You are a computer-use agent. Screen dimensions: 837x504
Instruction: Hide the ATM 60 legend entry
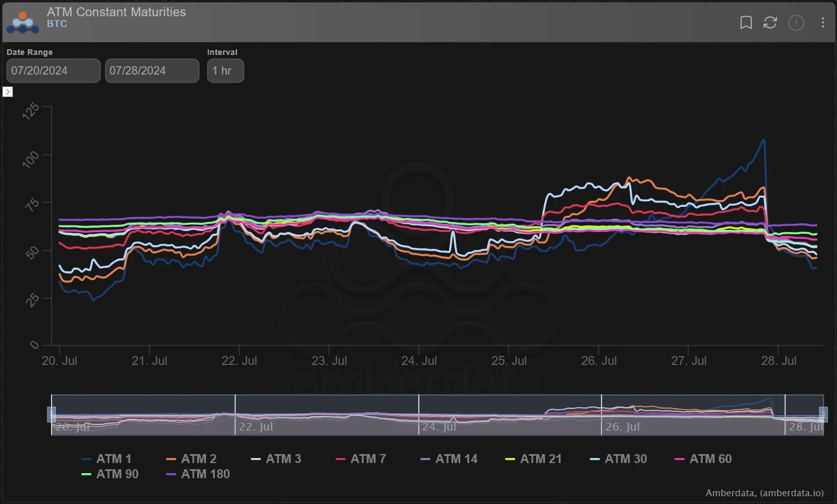[703, 459]
